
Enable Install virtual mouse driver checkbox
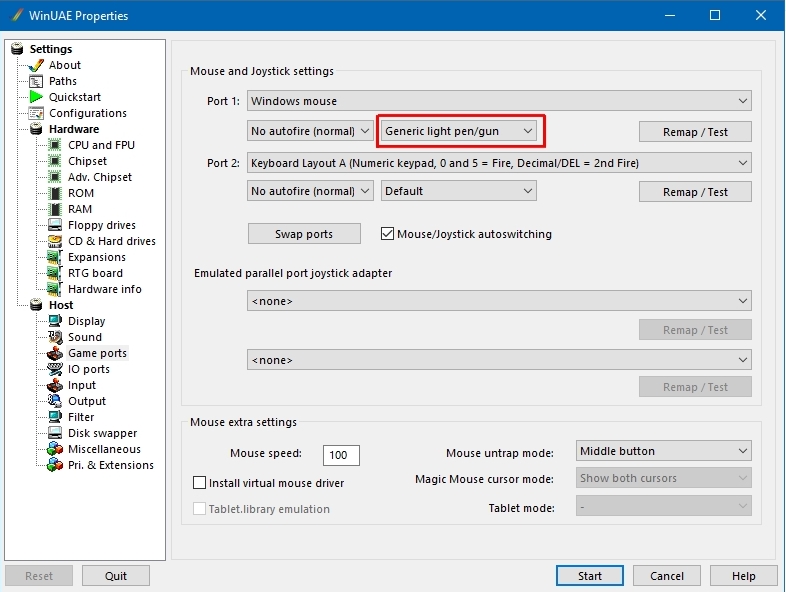tap(200, 483)
